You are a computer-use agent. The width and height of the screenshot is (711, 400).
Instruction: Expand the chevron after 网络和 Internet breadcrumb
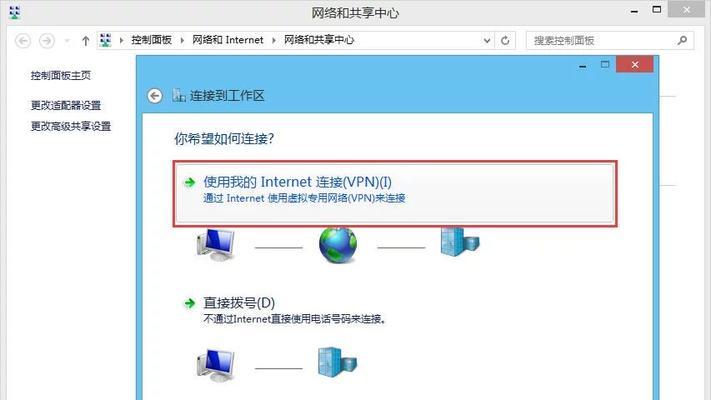[x=274, y=40]
